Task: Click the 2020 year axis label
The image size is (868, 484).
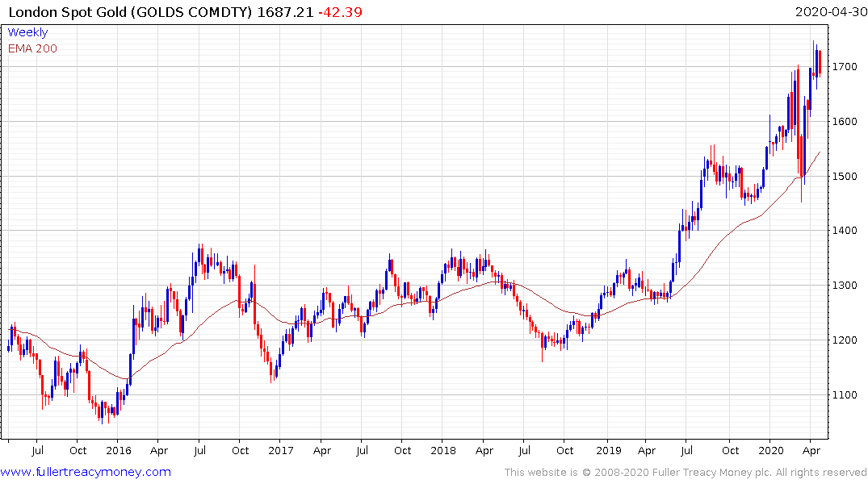Action: point(770,450)
